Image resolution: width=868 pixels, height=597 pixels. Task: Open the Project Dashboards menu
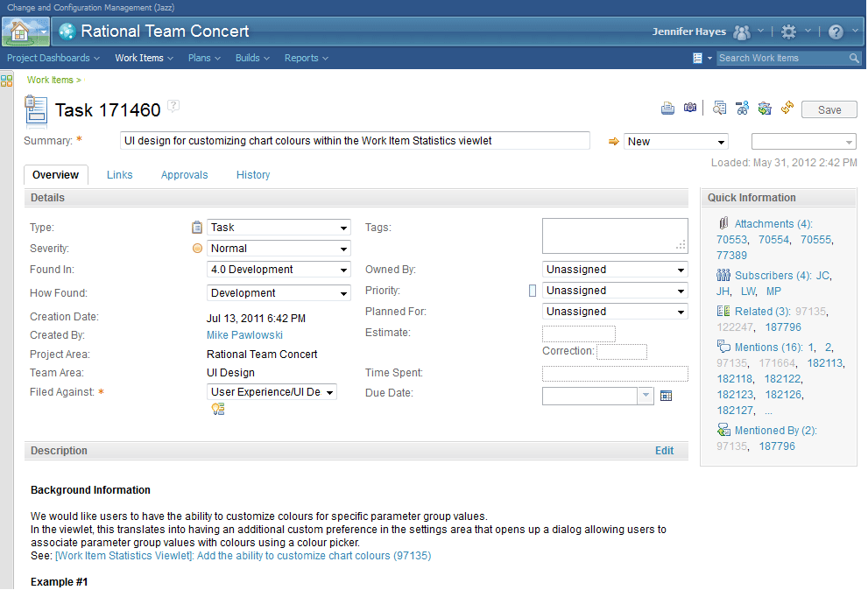point(53,58)
